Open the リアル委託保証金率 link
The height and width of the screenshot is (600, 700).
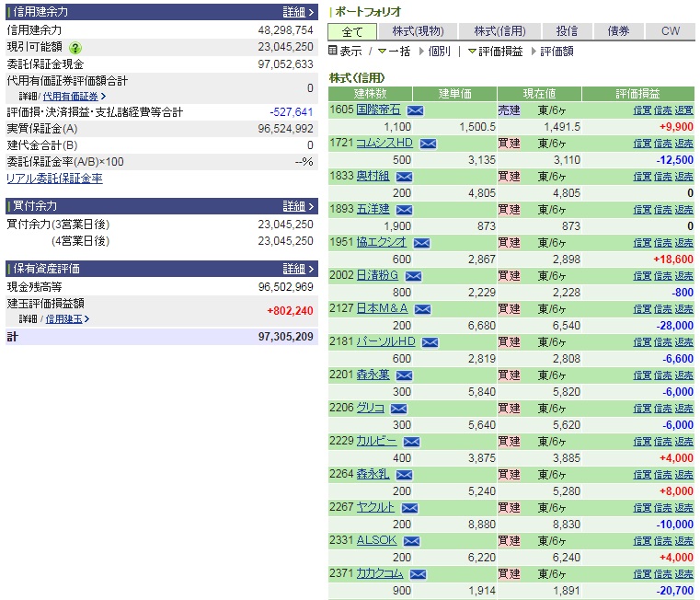point(54,179)
